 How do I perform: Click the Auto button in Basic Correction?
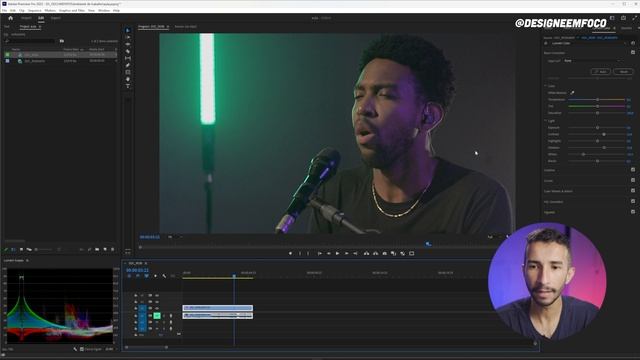[x=601, y=71]
